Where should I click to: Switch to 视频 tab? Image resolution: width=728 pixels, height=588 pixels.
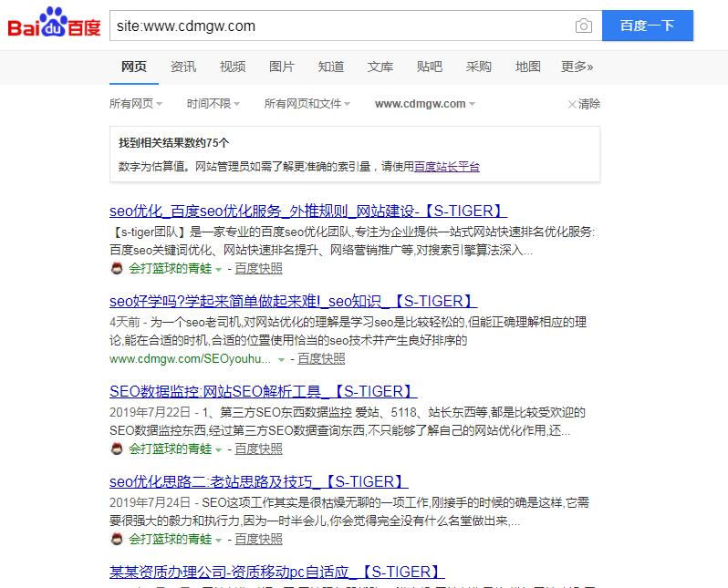tap(232, 67)
